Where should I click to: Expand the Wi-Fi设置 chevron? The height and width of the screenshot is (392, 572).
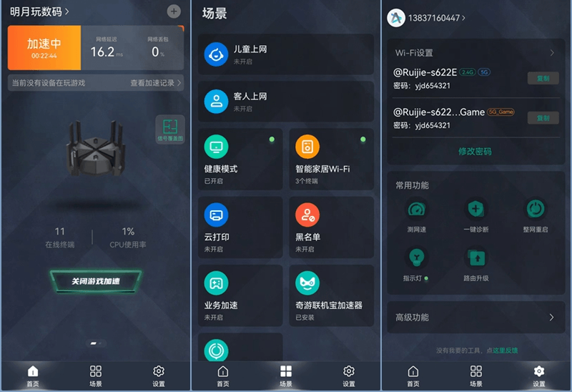[x=552, y=53]
